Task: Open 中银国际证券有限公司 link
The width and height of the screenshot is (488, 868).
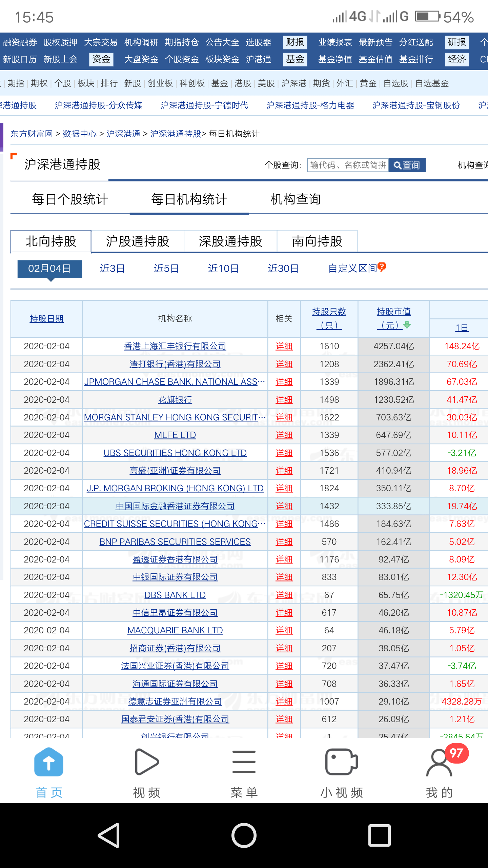Action: [175, 577]
